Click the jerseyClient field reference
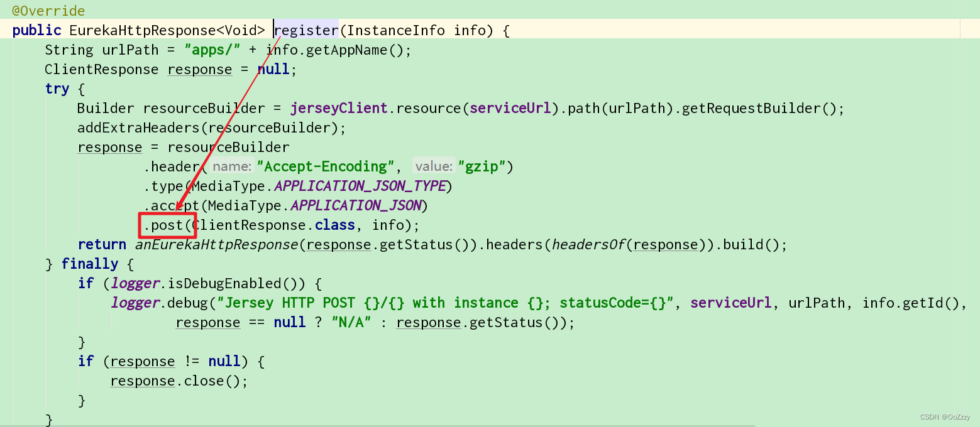 pyautogui.click(x=339, y=108)
